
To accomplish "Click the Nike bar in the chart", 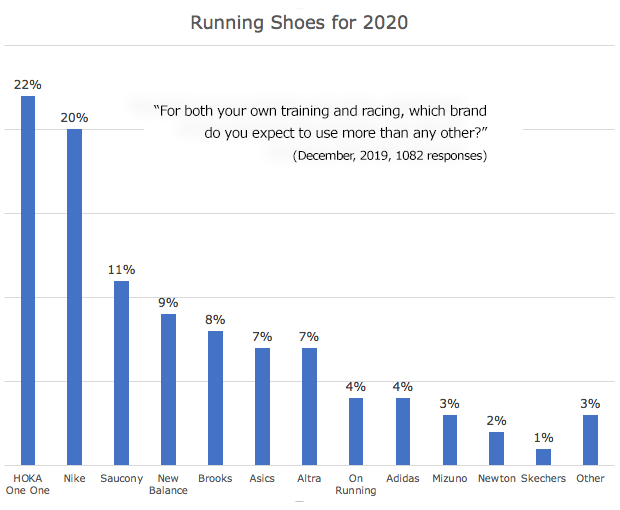I will [74, 297].
